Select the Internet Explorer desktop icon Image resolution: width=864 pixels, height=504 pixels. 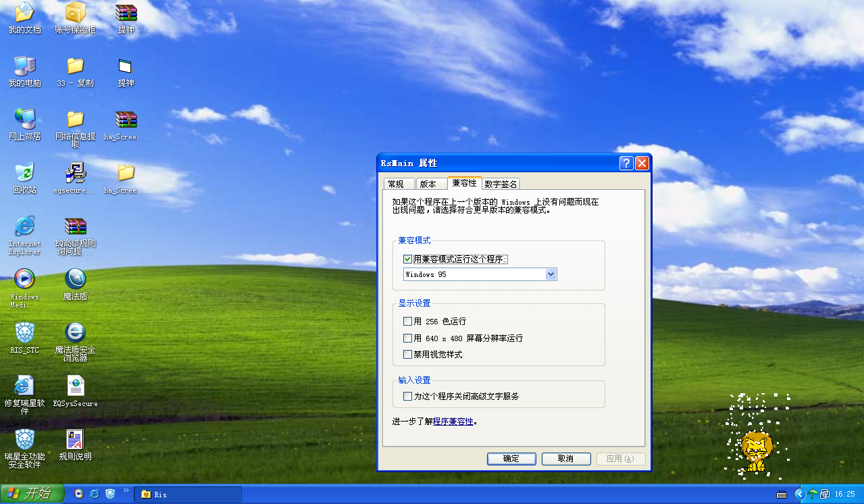coord(24,236)
